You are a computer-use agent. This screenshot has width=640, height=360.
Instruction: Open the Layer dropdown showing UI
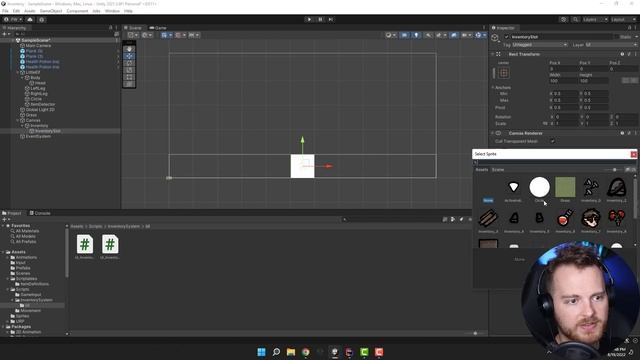click(x=611, y=44)
